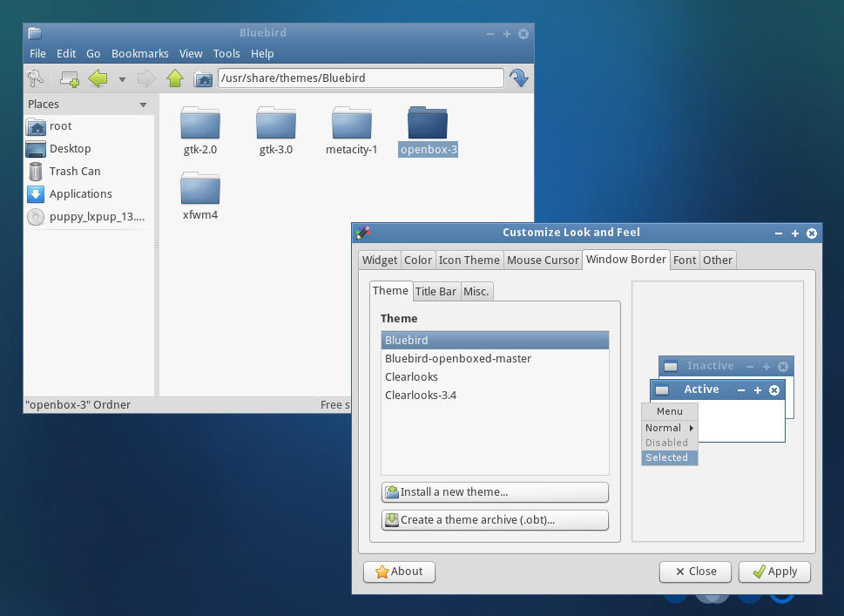Screen dimensions: 844x616
Task: Select Bluebird-openboxed-master theme
Action: (x=495, y=359)
